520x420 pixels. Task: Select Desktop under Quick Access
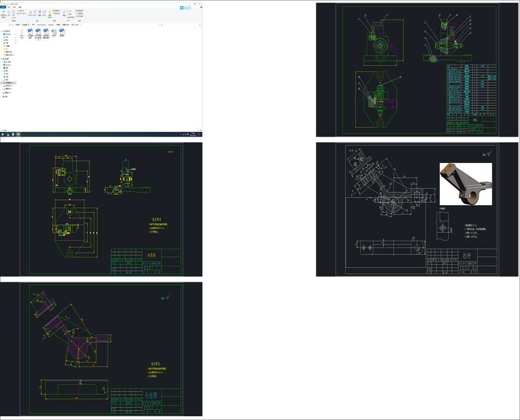point(8,34)
